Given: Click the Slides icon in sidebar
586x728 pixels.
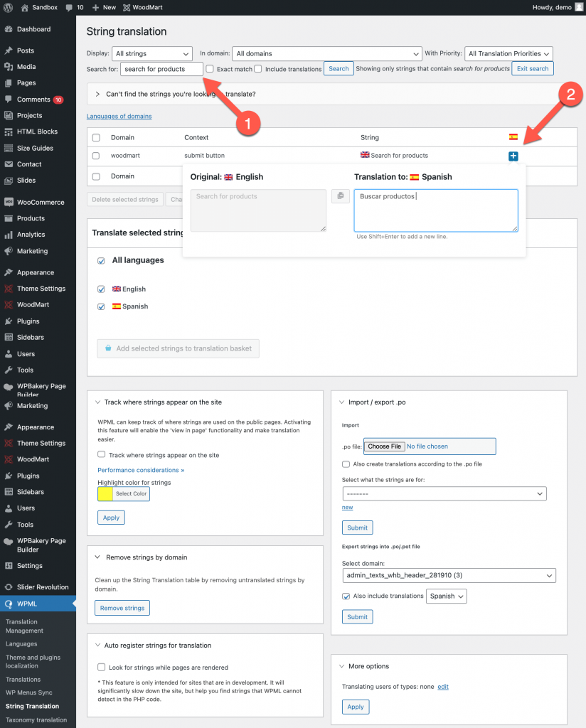Looking at the screenshot, I should coord(9,181).
